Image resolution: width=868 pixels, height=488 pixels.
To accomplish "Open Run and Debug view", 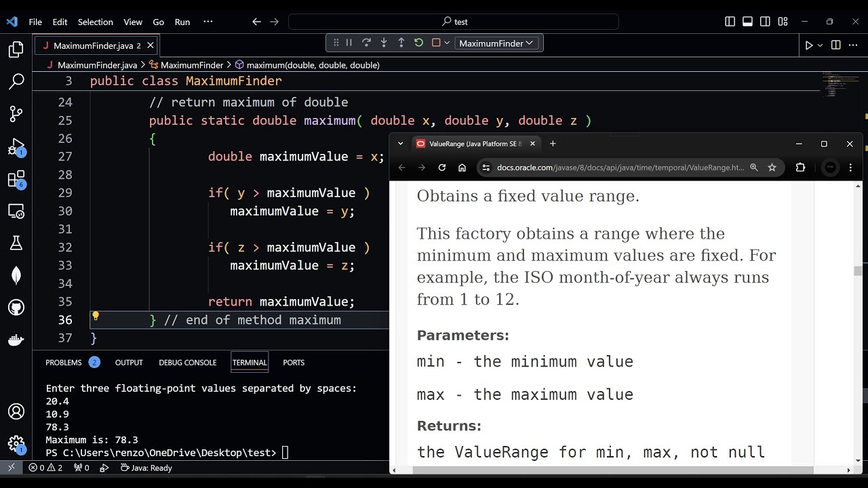I will pos(16,146).
